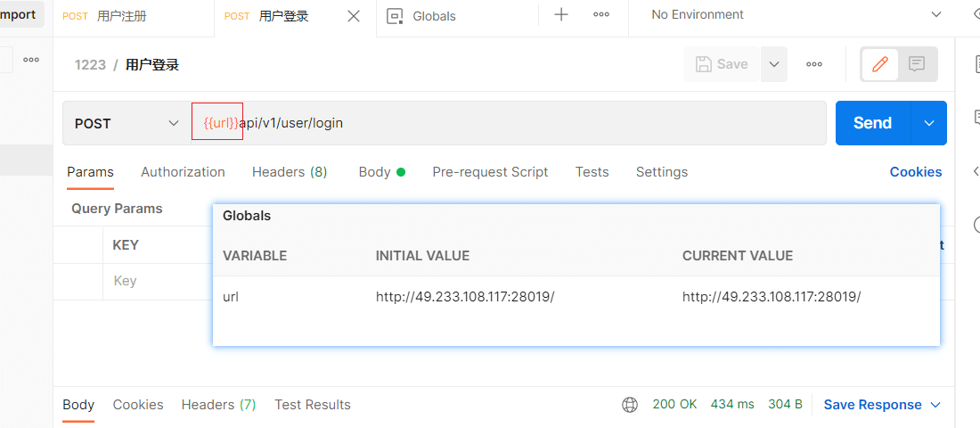Image resolution: width=980 pixels, height=428 pixels.
Task: Click the globe network info icon
Action: click(x=630, y=405)
